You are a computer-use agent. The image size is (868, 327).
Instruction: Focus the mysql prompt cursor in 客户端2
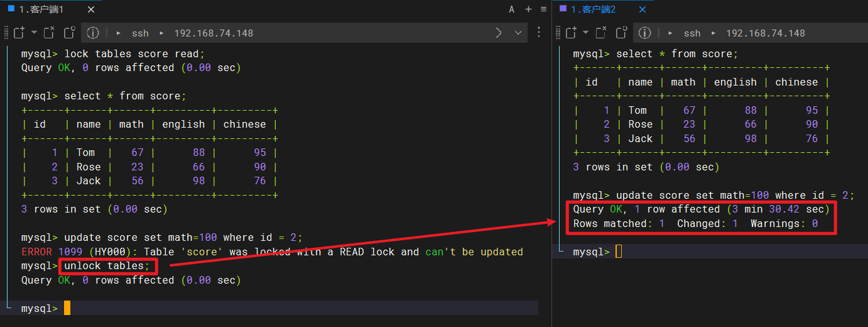point(619,252)
